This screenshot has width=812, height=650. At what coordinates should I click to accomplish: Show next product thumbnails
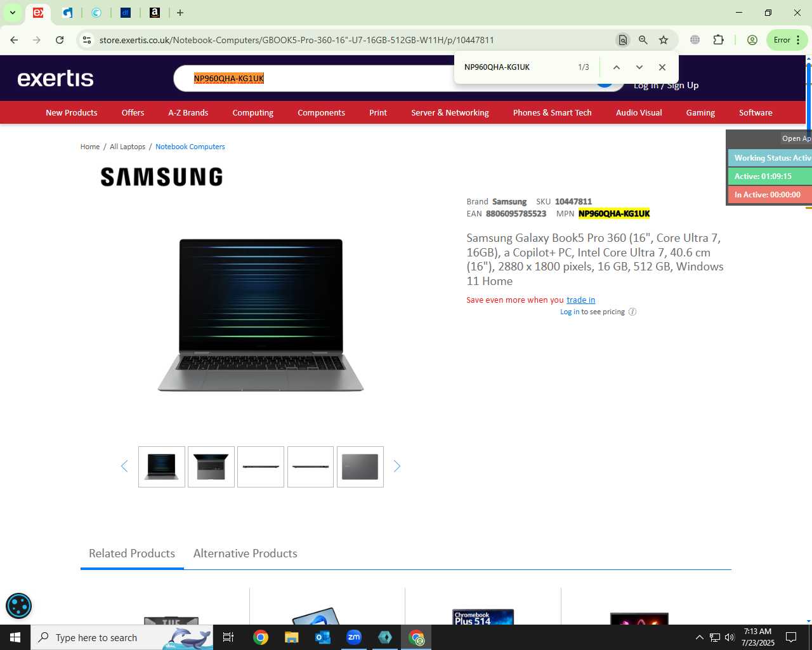397,467
